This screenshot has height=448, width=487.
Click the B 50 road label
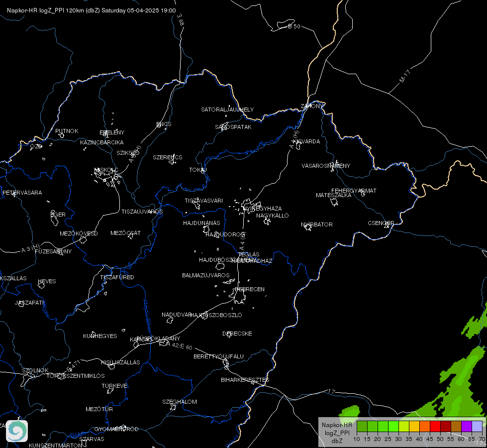point(294,26)
